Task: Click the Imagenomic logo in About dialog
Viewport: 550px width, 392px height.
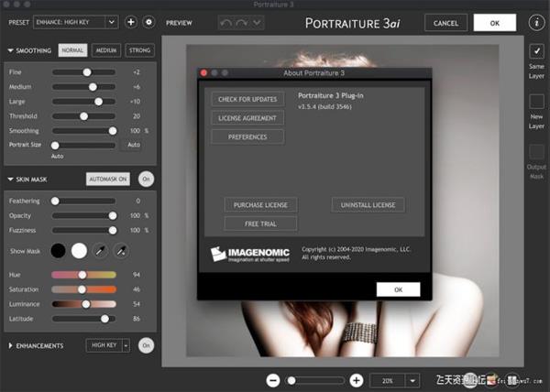Action: pyautogui.click(x=249, y=255)
